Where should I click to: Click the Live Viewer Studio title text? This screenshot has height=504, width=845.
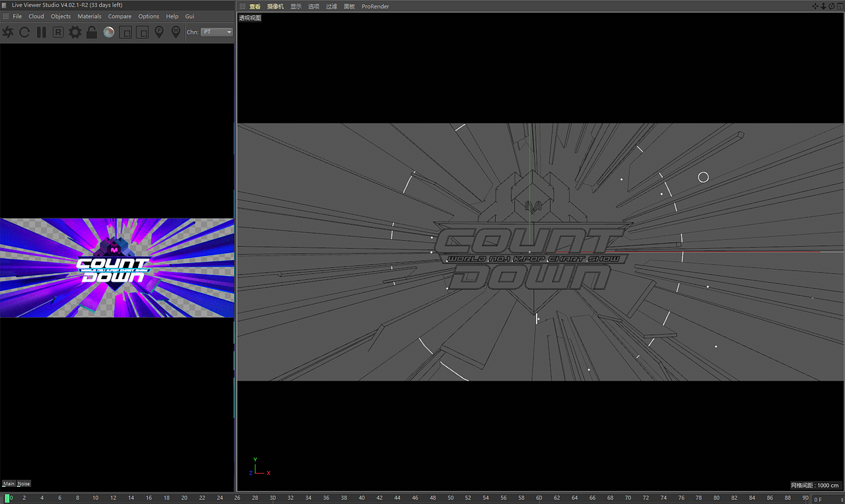pos(67,5)
